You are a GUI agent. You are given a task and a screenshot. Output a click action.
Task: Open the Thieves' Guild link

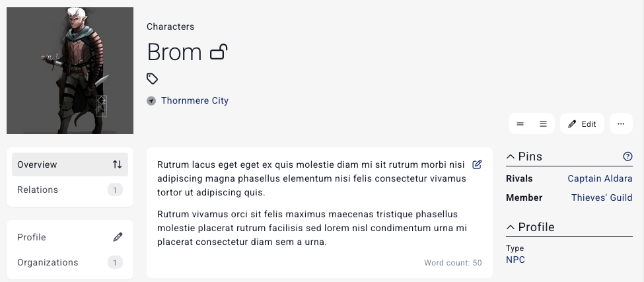[x=602, y=197]
